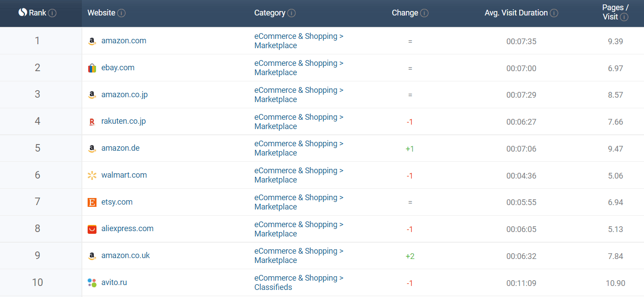Click the info icon next to Change
The width and height of the screenshot is (644, 297).
(424, 13)
